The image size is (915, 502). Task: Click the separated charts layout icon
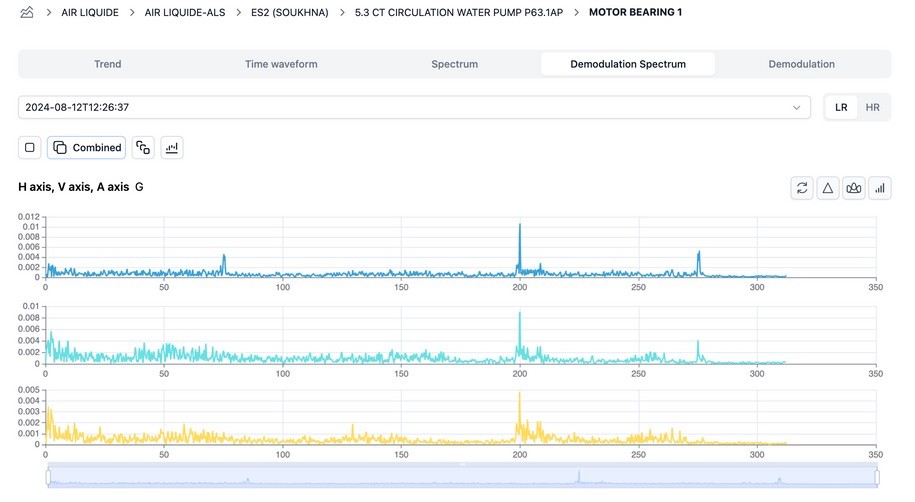(x=143, y=148)
